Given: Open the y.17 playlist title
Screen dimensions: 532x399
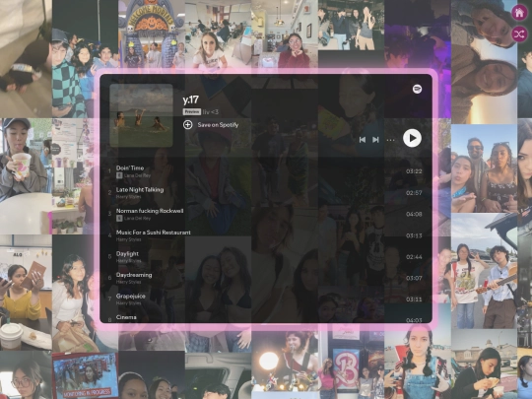Looking at the screenshot, I should [x=191, y=100].
